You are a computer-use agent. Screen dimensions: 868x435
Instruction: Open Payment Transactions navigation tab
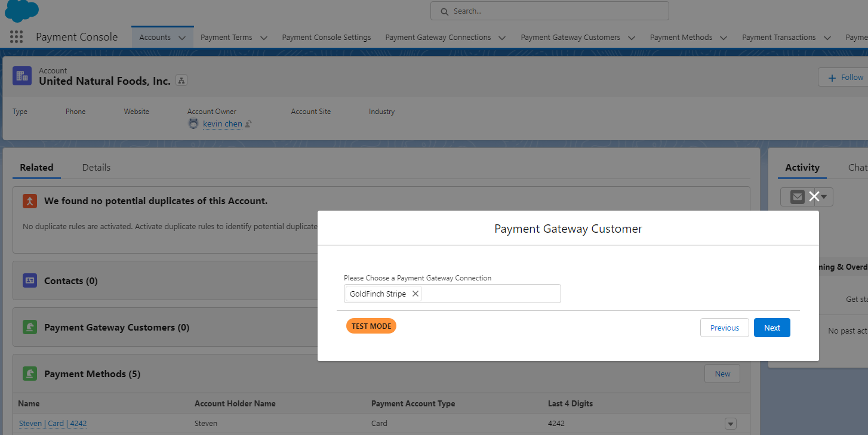778,37
